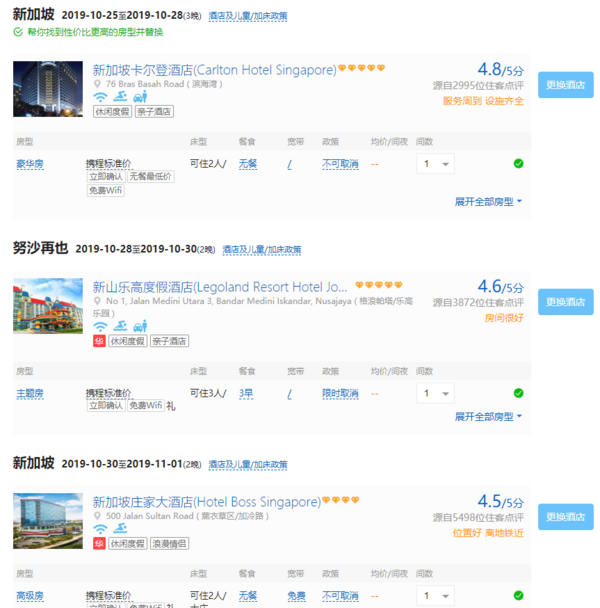Viewport: 600px width, 608px height.
Task: Click the star rating icons of Carlton Hotel Singapore
Action: pos(361,68)
